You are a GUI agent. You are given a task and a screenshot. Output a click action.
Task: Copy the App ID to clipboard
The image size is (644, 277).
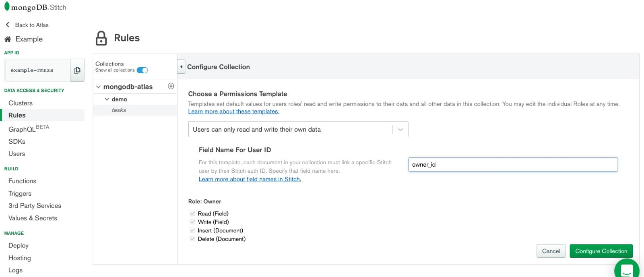coord(77,70)
